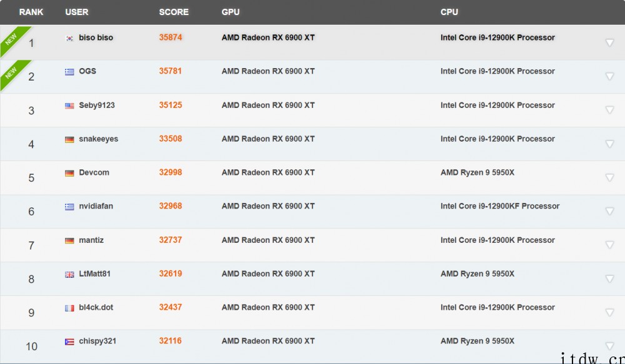Click the Greece flag beside OGS
This screenshot has height=364, width=625.
tap(69, 72)
